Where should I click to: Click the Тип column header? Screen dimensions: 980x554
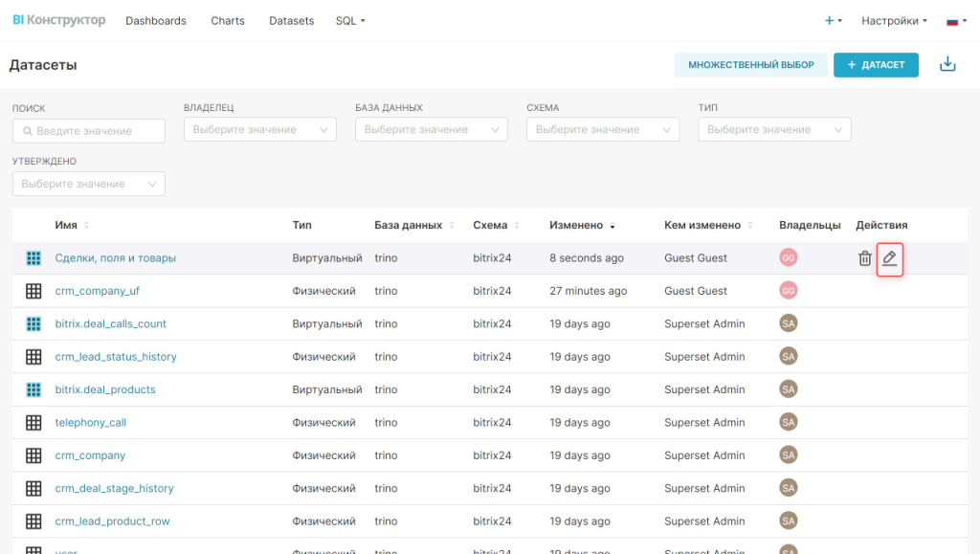(301, 225)
